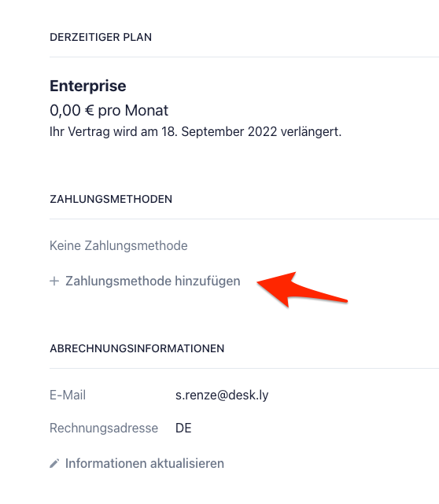
Task: Click the red arrow annotation
Action: (x=302, y=289)
